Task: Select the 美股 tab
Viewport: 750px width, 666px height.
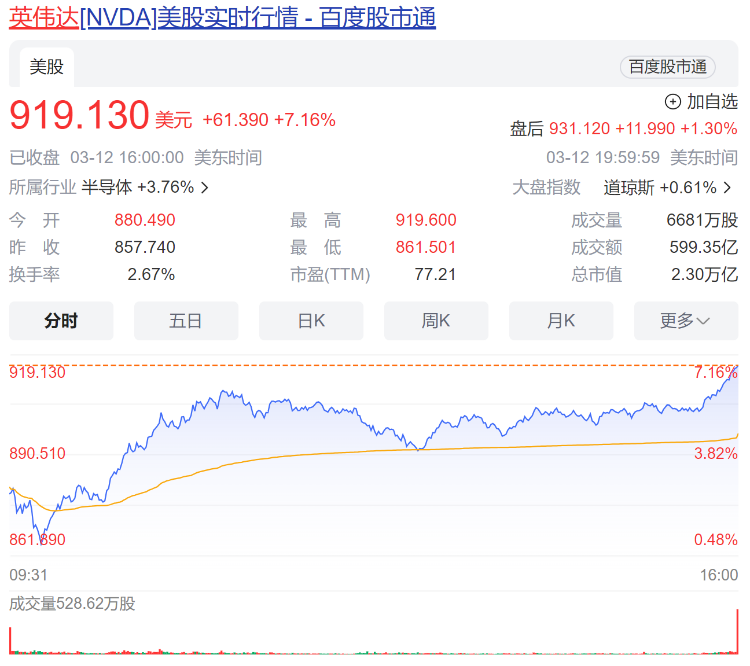Action: tap(46, 67)
